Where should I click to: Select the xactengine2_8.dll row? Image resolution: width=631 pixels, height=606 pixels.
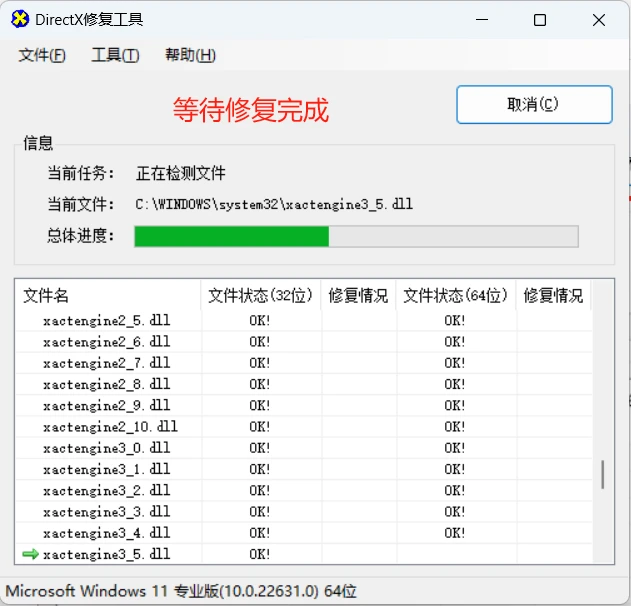304,384
